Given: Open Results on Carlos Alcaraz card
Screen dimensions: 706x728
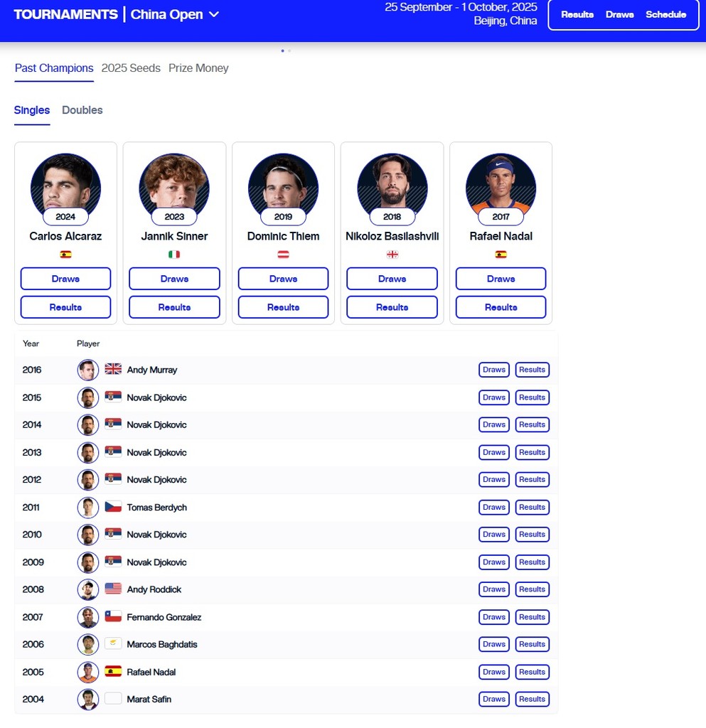Looking at the screenshot, I should [x=65, y=307].
